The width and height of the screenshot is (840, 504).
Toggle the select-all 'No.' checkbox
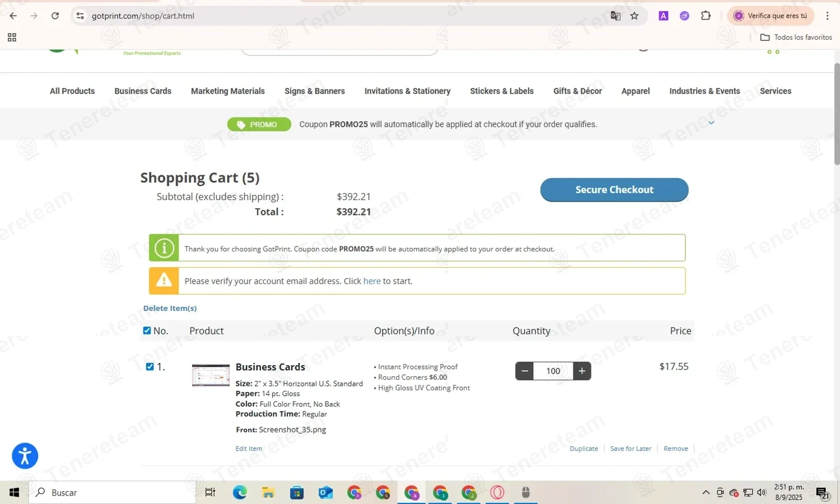[147, 330]
